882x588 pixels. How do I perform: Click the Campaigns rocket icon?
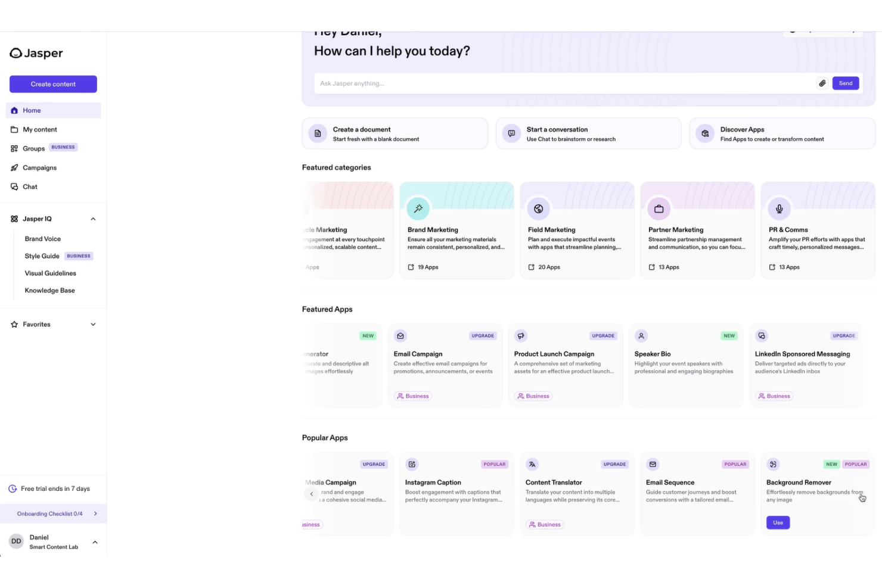click(14, 167)
